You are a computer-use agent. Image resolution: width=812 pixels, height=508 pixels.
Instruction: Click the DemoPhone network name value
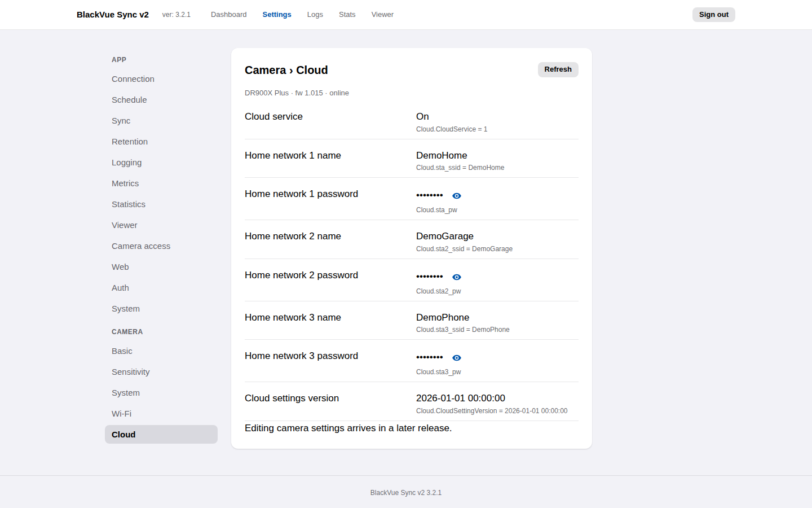pyautogui.click(x=443, y=317)
